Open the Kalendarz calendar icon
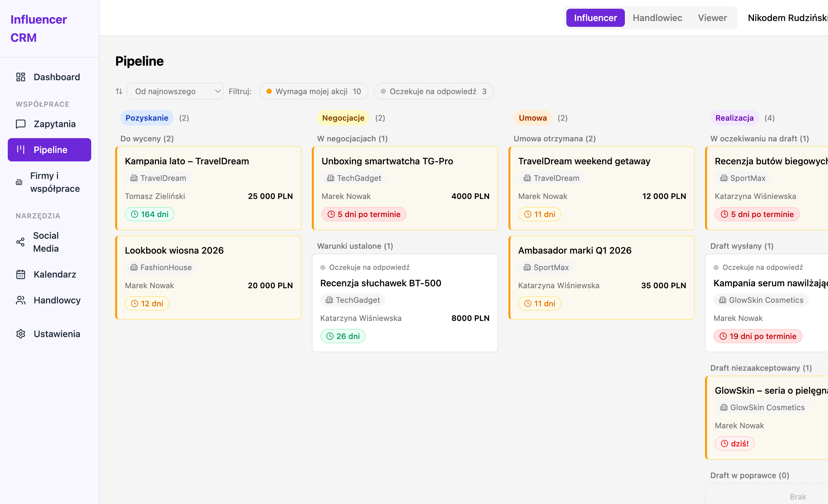The height and width of the screenshot is (504, 828). (x=20, y=274)
